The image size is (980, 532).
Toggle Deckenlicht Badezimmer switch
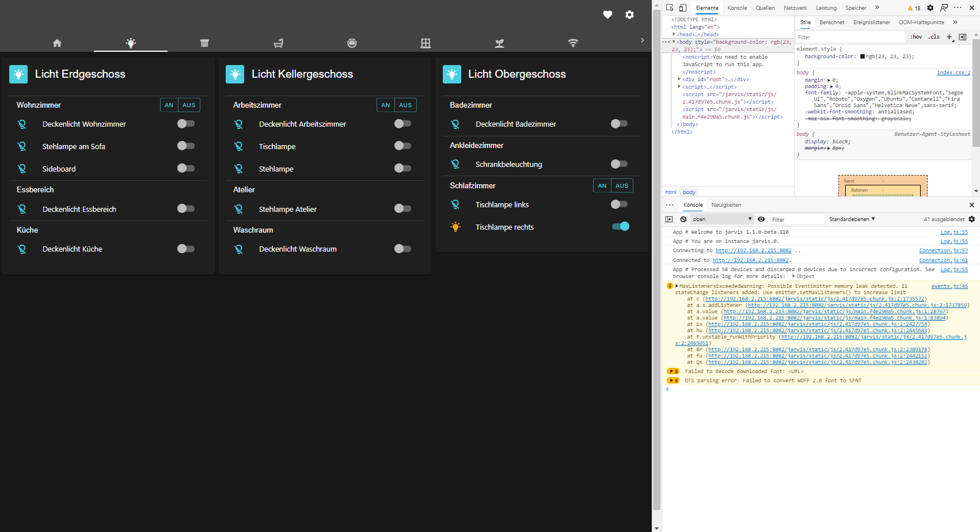click(x=619, y=124)
